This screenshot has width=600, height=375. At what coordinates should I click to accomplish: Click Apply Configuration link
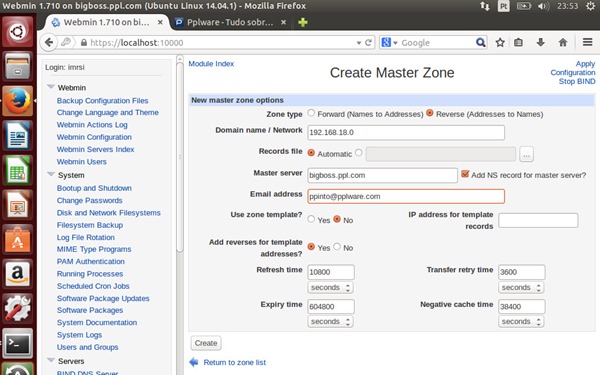(572, 68)
